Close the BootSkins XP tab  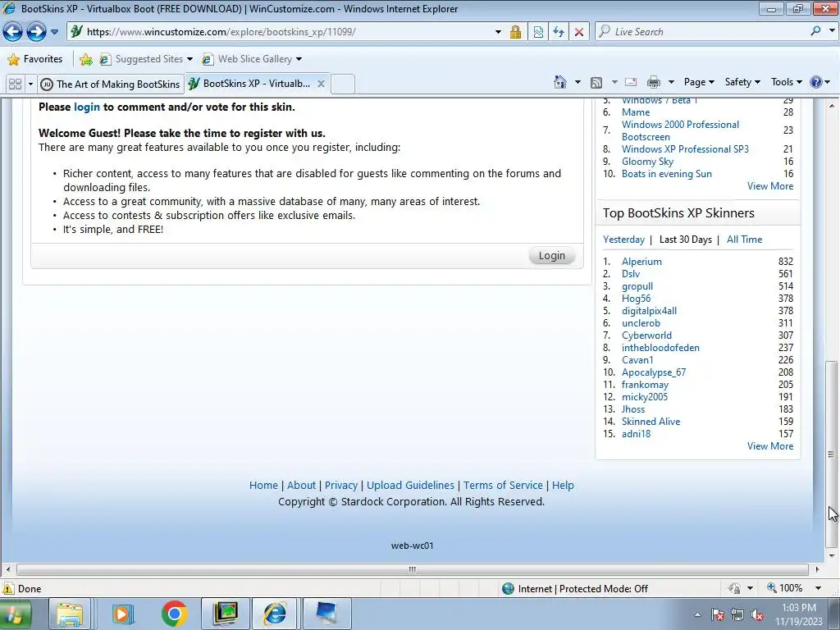(321, 84)
